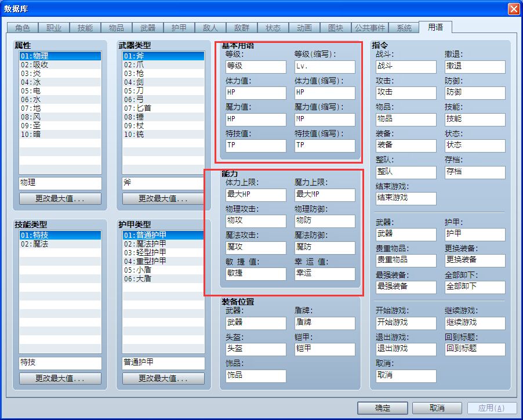Edit the weapon type name field containing 斧
The image size is (523, 420).
(163, 183)
